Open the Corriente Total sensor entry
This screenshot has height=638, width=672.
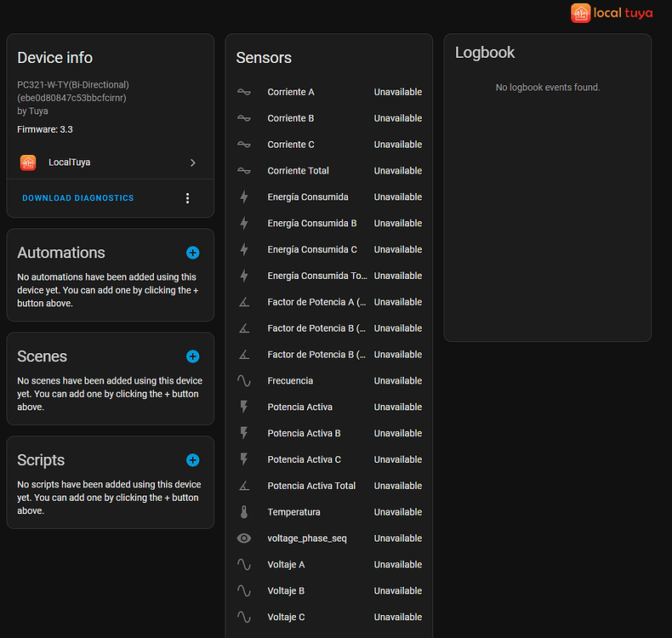(298, 171)
